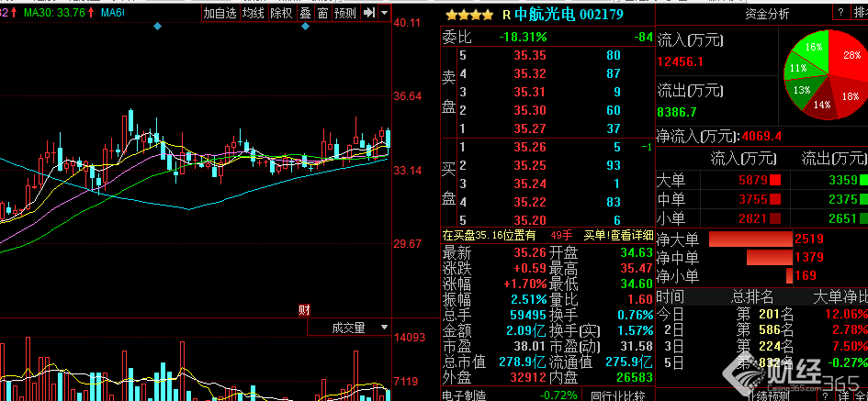Select sell level 1 price 35.27
Image resolution: width=868 pixels, height=401 pixels.
(530, 128)
